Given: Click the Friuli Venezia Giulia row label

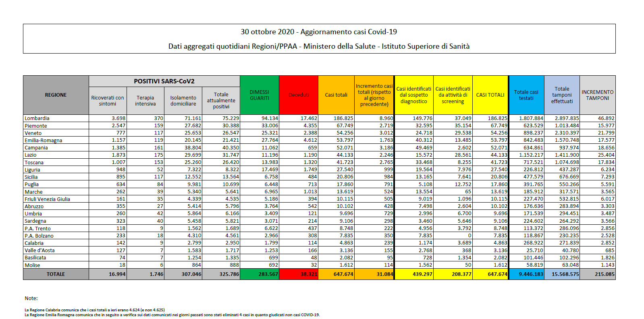Looking at the screenshot, I should [x=47, y=199].
